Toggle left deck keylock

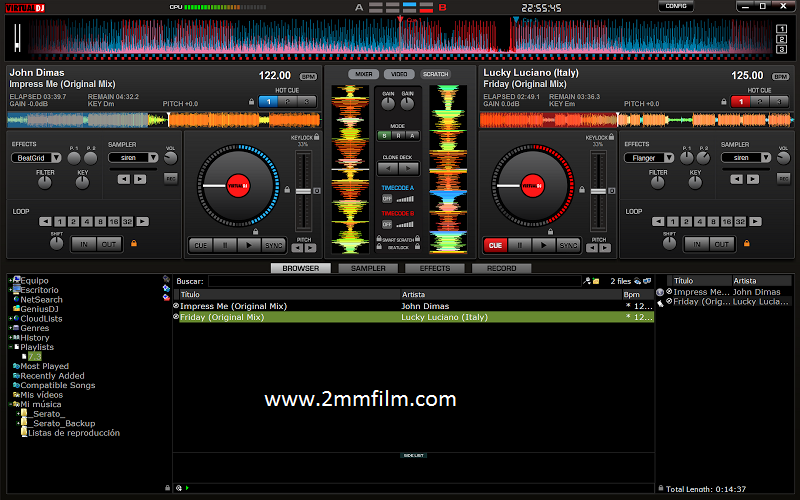[317, 137]
